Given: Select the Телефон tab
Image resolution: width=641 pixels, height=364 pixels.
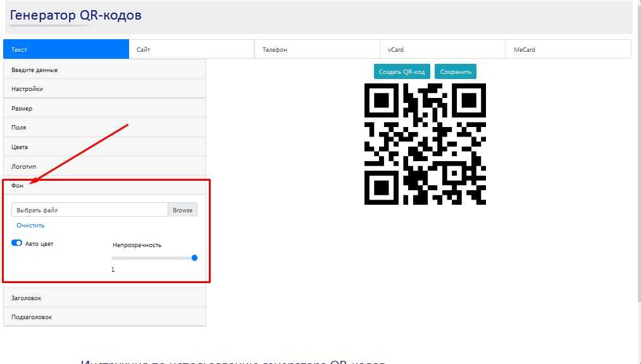Looking at the screenshot, I should pyautogui.click(x=316, y=49).
